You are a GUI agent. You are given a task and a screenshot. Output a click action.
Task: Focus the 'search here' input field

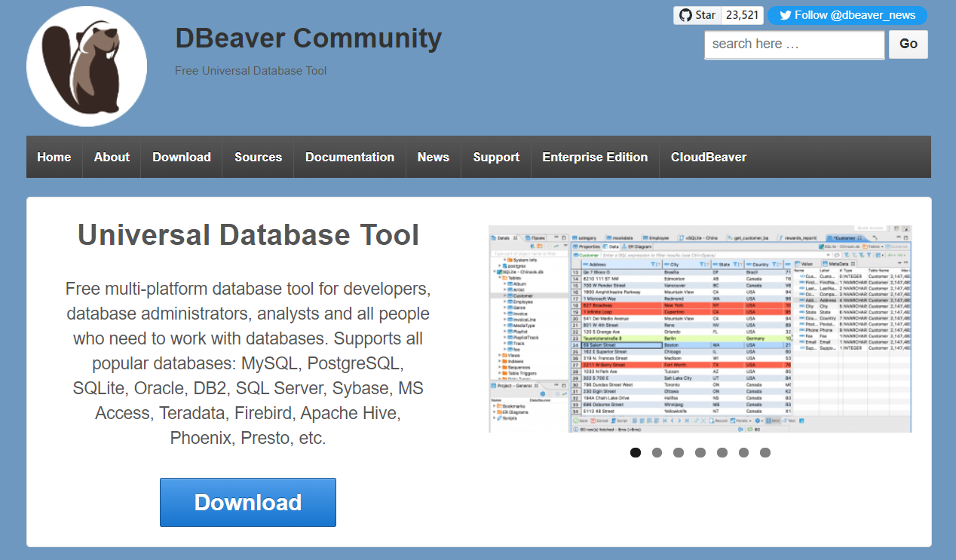point(795,44)
